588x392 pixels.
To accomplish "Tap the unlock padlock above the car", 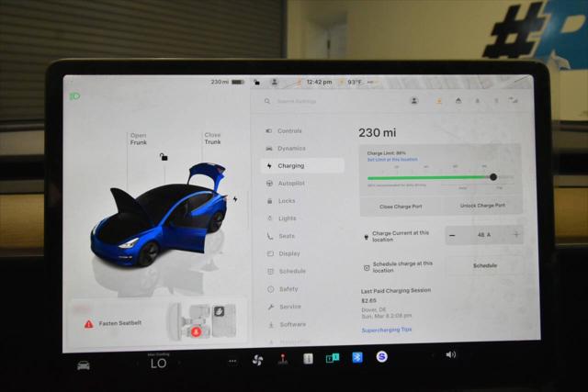I will tap(164, 157).
